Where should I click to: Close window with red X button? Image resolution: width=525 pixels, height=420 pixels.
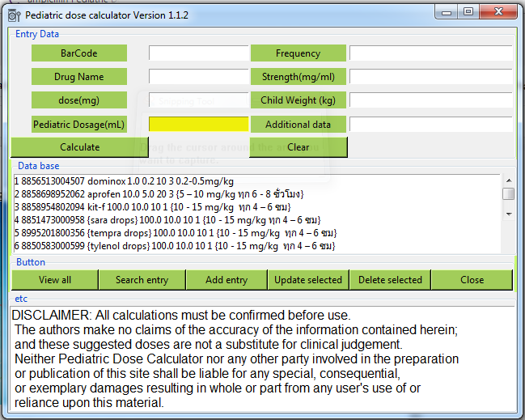coord(498,12)
